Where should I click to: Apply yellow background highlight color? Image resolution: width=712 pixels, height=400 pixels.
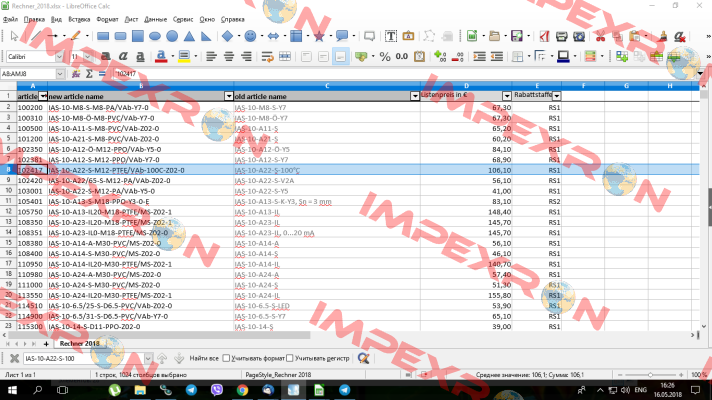[x=184, y=56]
